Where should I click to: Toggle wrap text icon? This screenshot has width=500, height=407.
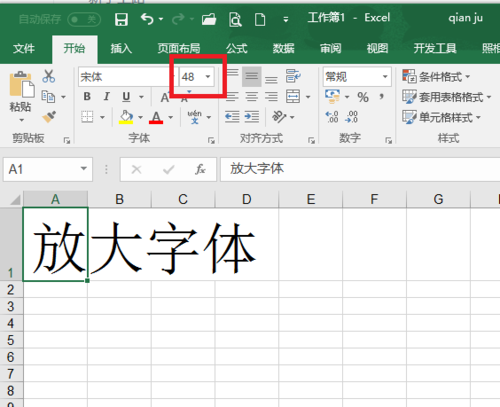(293, 76)
